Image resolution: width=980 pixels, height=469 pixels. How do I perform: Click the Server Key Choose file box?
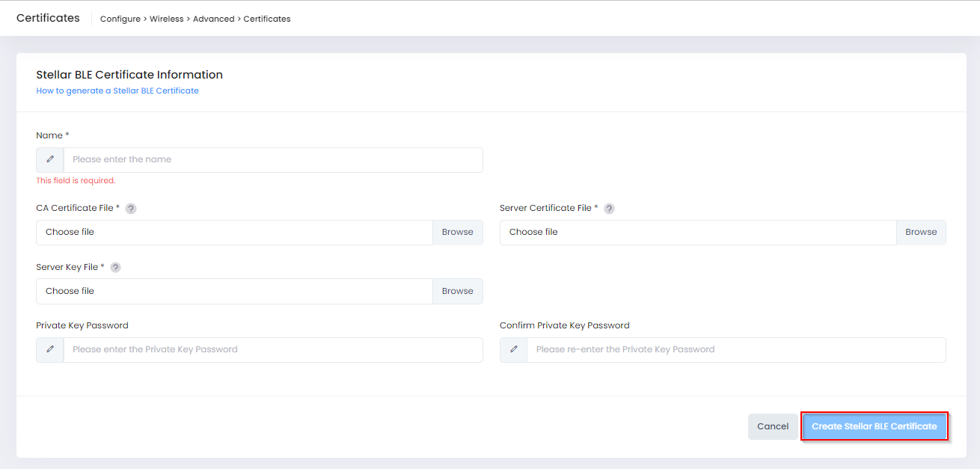pos(234,291)
